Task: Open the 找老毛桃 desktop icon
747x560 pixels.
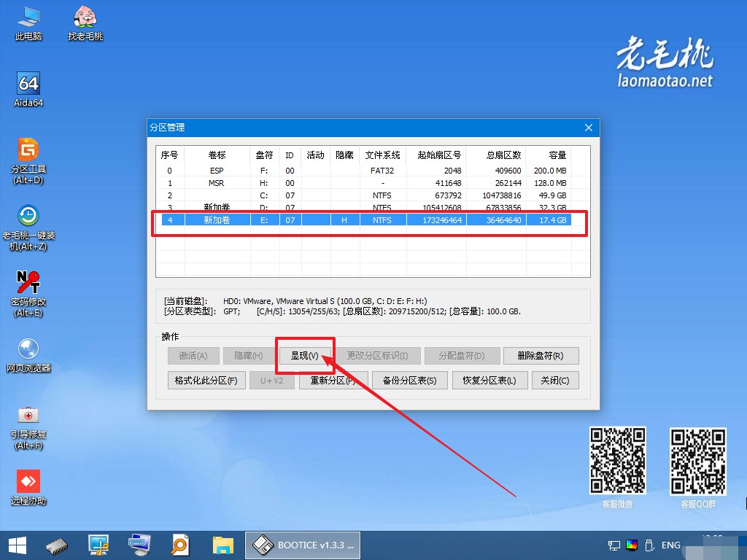Action: 85,24
